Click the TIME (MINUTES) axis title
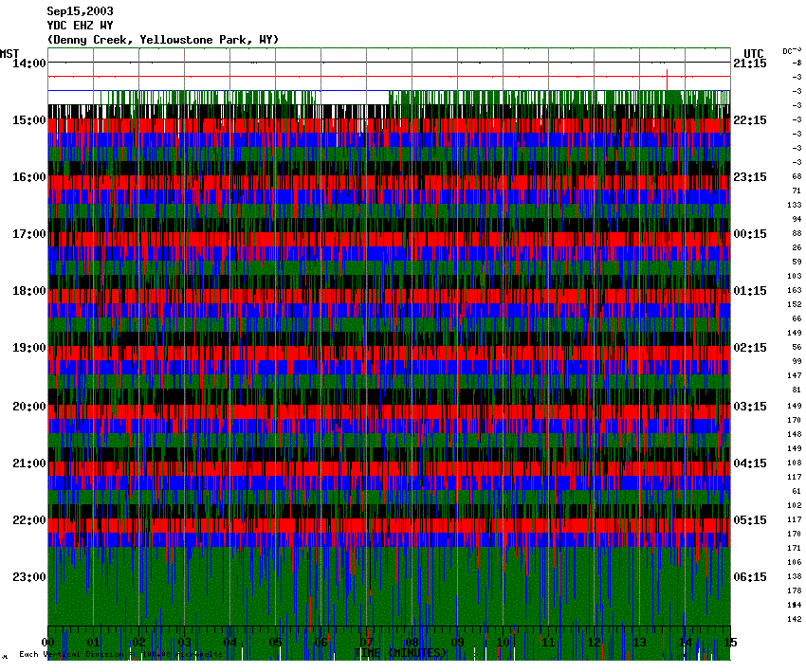 coord(400,653)
